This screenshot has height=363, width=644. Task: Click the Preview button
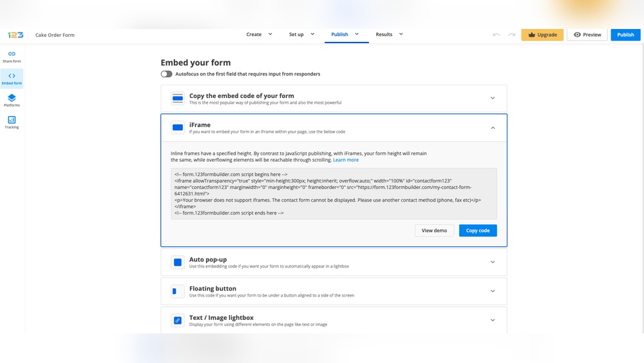point(587,35)
